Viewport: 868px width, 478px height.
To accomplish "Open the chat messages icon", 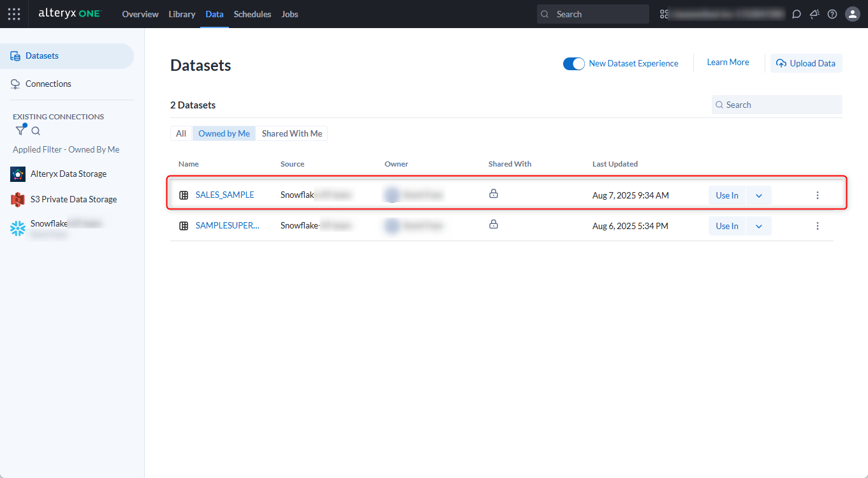I will [x=797, y=14].
